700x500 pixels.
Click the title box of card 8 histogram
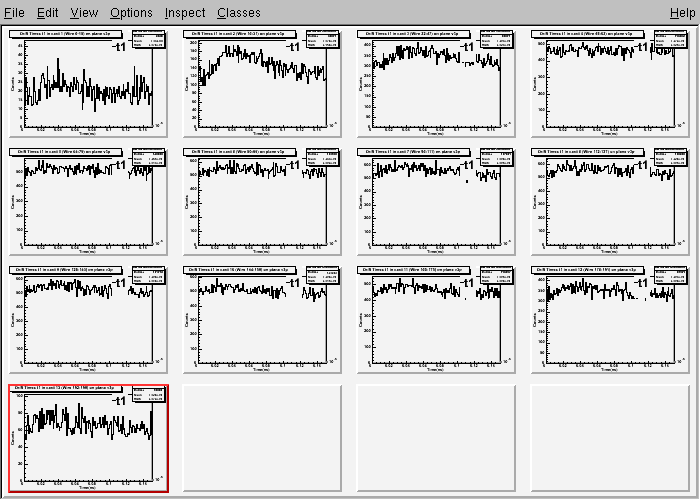(x=588, y=152)
